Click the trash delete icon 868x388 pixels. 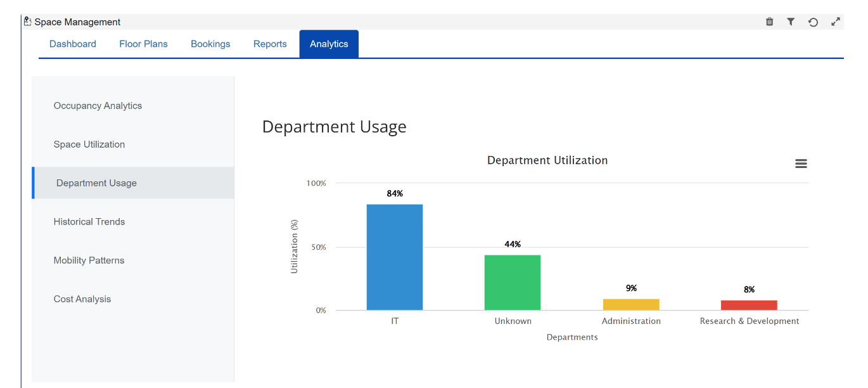coord(769,22)
